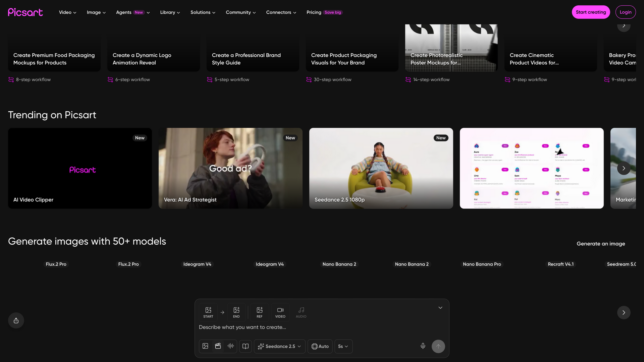Open the prompt library book icon
This screenshot has height=362, width=644.
click(x=246, y=346)
